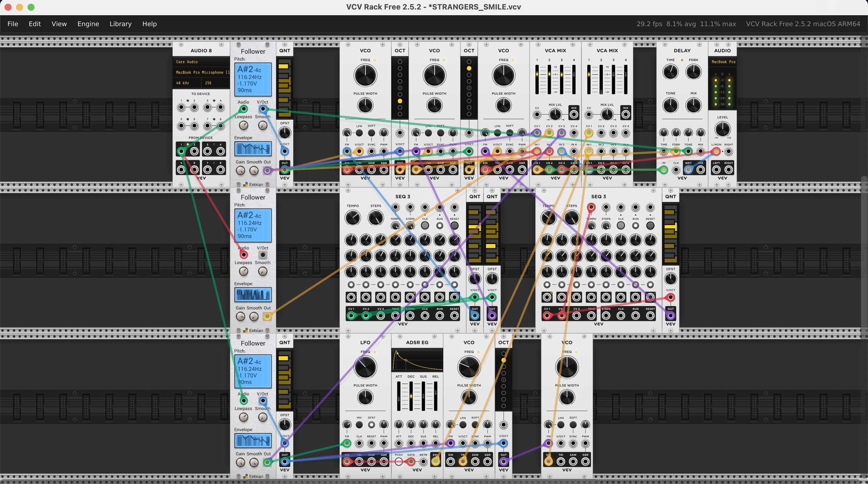The image size is (868, 484).
Task: Click the ADSR EG RETR input jack
Action: pos(423,462)
